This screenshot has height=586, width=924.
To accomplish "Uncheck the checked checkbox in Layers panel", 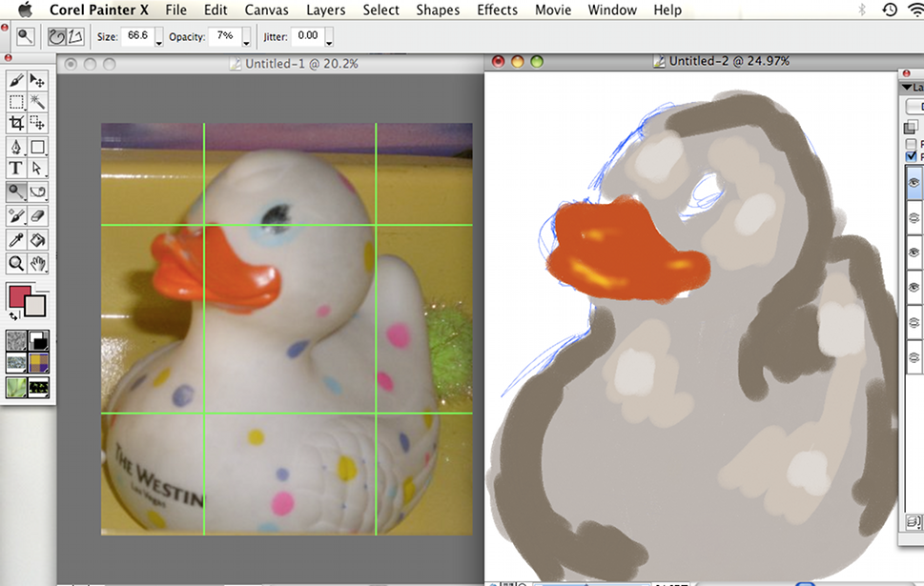I will point(911,156).
